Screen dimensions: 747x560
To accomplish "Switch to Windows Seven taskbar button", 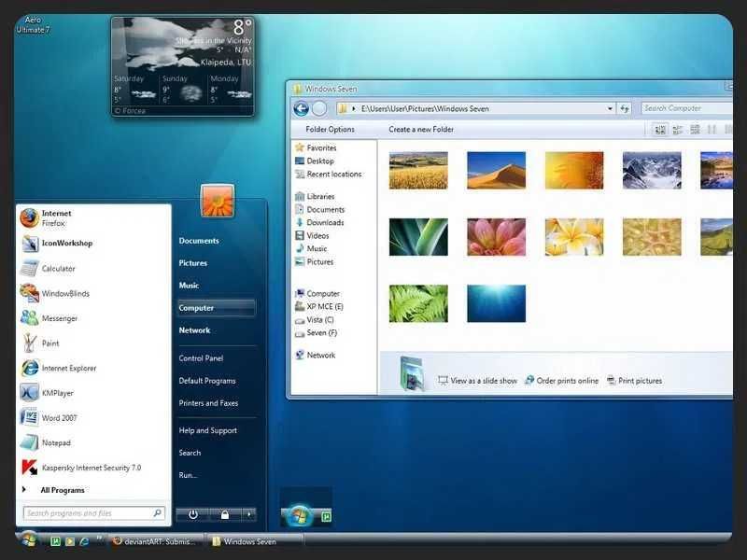I will pyautogui.click(x=254, y=541).
